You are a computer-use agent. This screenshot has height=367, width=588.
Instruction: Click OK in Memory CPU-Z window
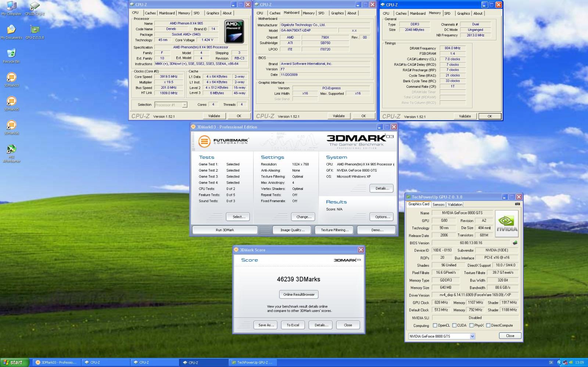[x=490, y=116]
